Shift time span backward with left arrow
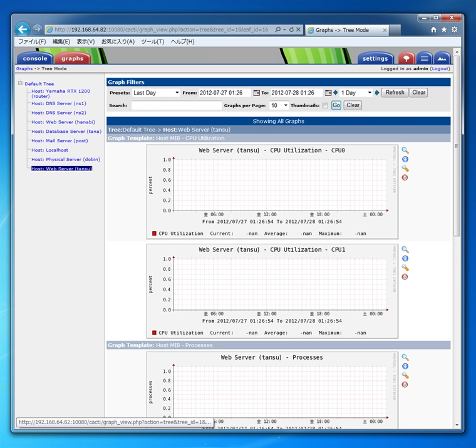 pyautogui.click(x=336, y=93)
